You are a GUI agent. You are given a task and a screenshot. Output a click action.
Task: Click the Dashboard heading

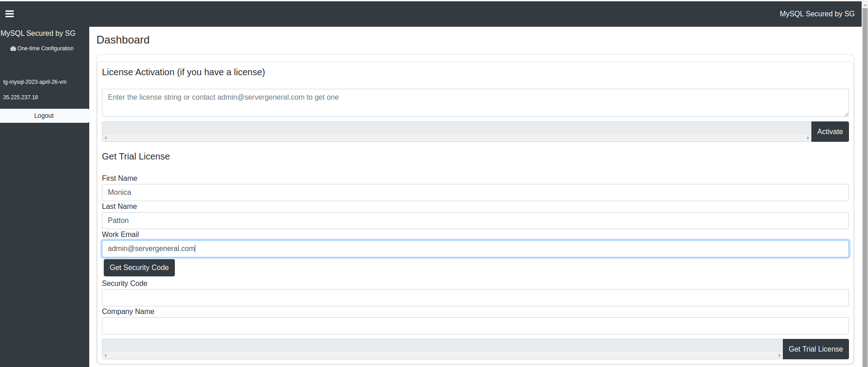click(x=123, y=40)
